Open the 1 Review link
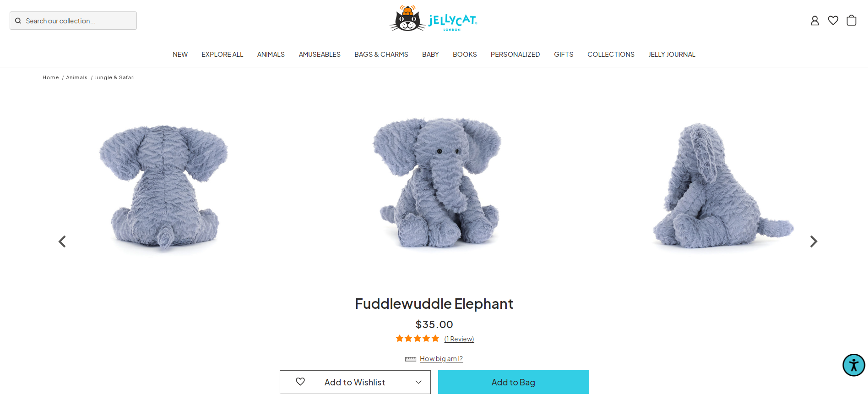This screenshot has width=868, height=395. 459,339
